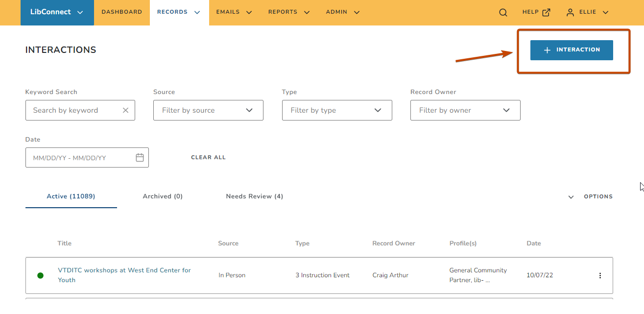Focus the Search by keyword field
The width and height of the screenshot is (644, 314).
tap(74, 110)
